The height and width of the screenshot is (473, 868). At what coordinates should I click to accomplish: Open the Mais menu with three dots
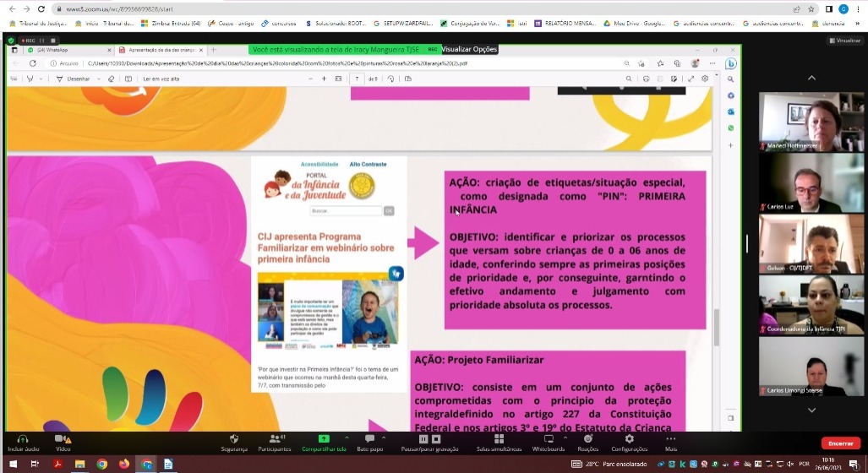[670, 439]
